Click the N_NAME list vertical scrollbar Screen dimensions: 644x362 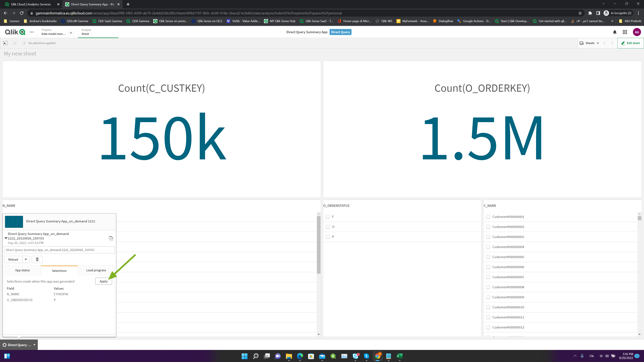318,245
